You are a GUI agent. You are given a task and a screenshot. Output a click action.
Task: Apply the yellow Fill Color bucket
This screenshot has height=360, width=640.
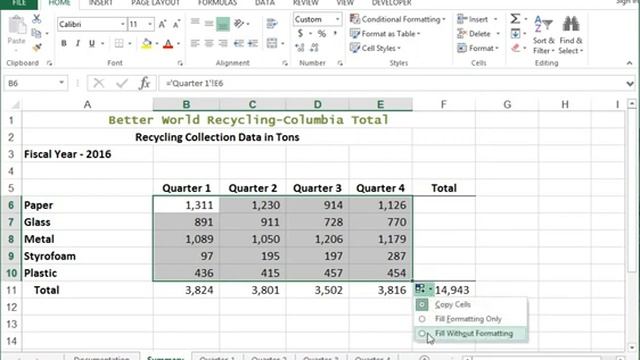pos(146,44)
